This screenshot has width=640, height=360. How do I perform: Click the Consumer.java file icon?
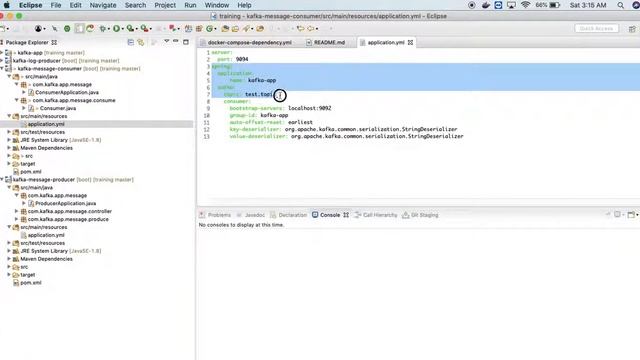pos(31,108)
